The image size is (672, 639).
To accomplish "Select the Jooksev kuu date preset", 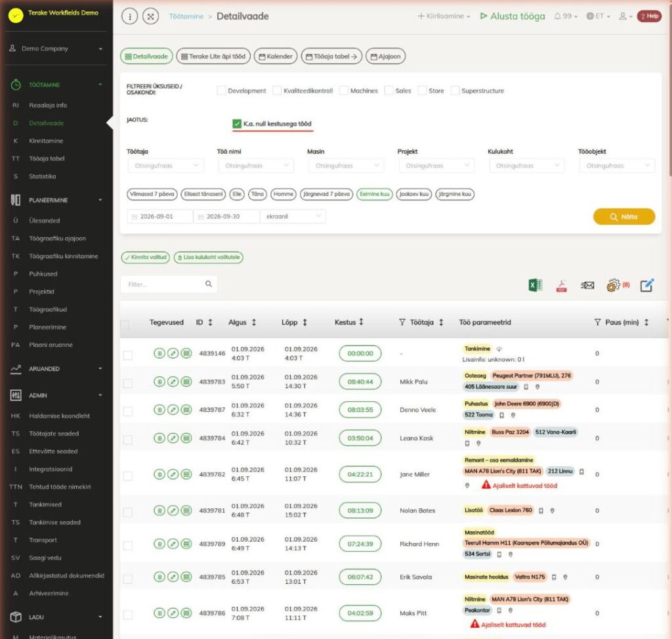I will point(413,194).
